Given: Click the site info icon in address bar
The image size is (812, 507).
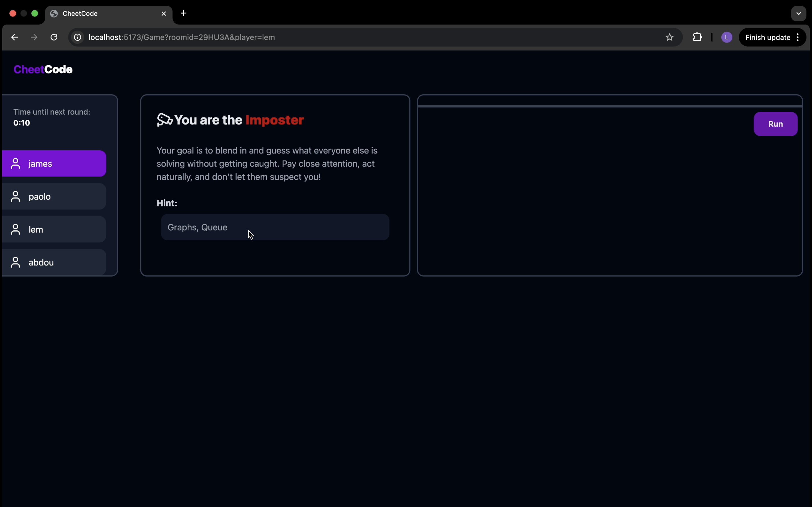Looking at the screenshot, I should tap(78, 37).
